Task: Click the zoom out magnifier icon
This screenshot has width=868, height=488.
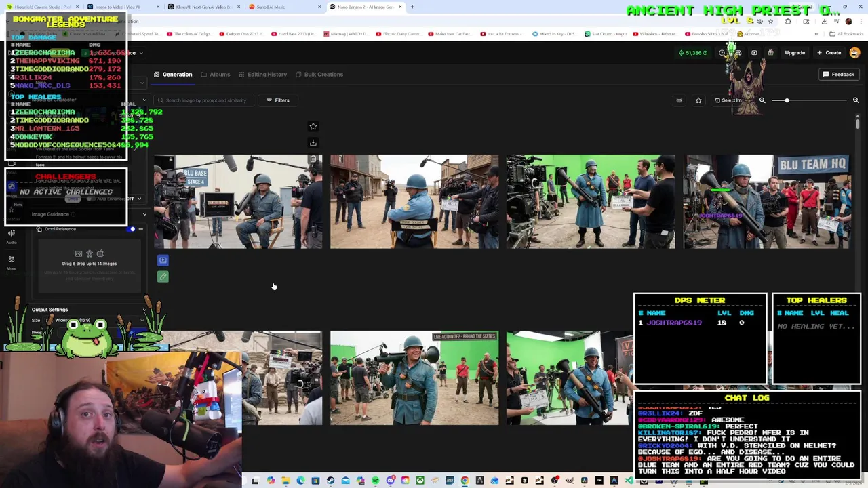Action: (x=762, y=100)
